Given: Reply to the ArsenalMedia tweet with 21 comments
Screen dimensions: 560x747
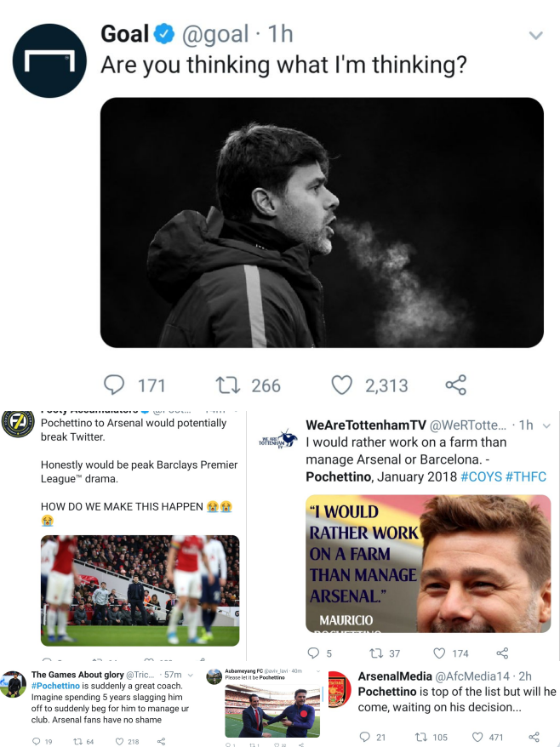Looking at the screenshot, I should tap(363, 737).
